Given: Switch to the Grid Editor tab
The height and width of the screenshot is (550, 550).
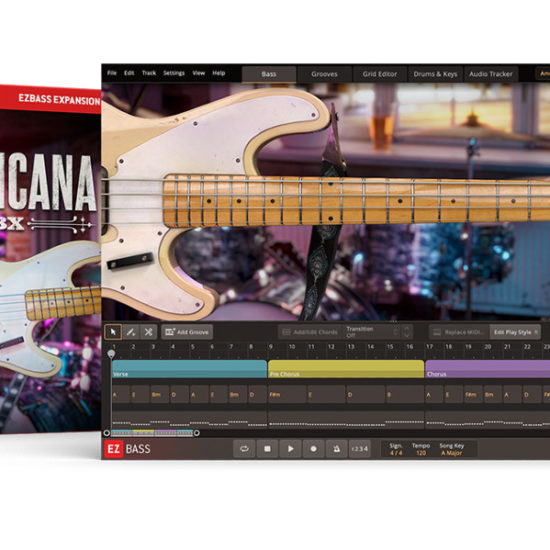Looking at the screenshot, I should coord(380,74).
